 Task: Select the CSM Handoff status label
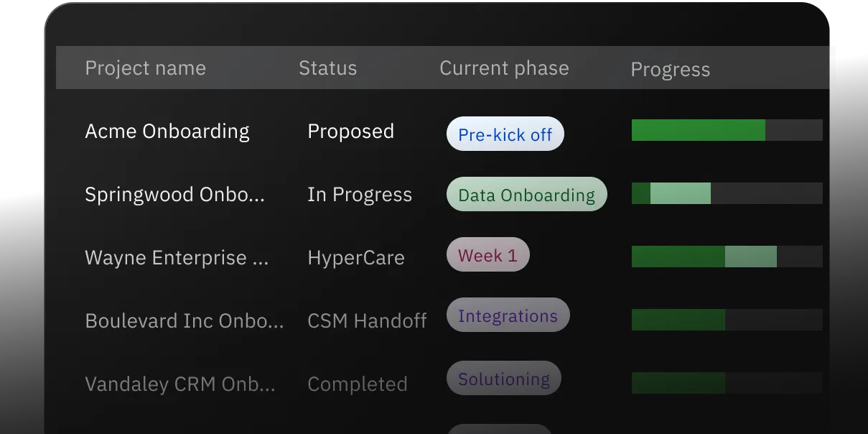pyautogui.click(x=367, y=320)
